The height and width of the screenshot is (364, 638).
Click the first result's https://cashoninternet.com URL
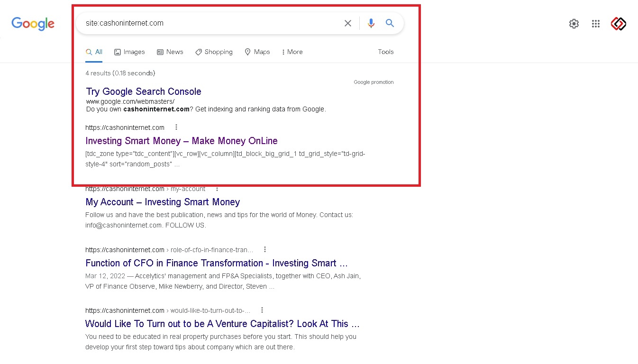click(x=125, y=127)
